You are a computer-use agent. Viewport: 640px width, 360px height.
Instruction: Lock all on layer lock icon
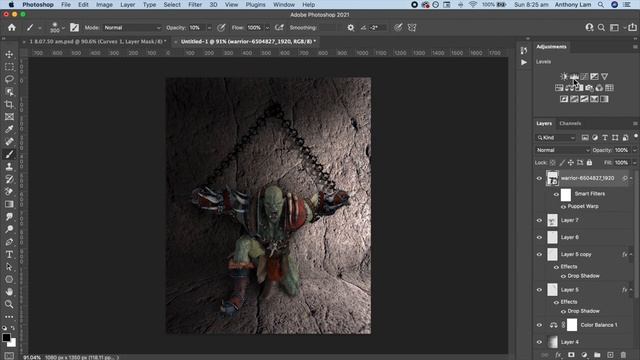pyautogui.click(x=589, y=162)
